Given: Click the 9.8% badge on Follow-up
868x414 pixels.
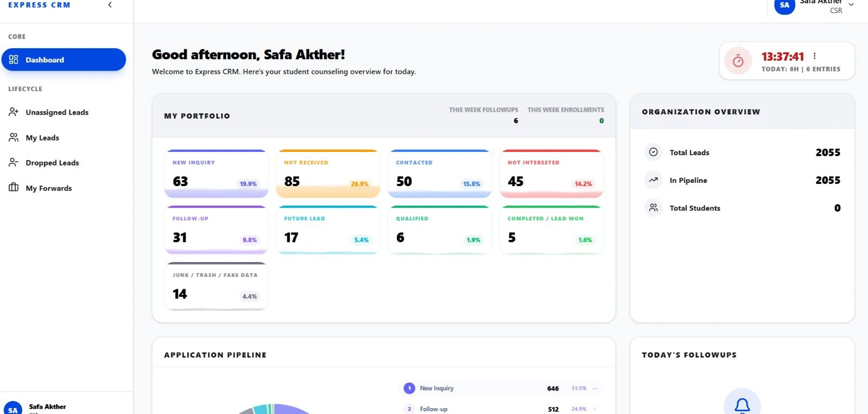Looking at the screenshot, I should tap(250, 240).
